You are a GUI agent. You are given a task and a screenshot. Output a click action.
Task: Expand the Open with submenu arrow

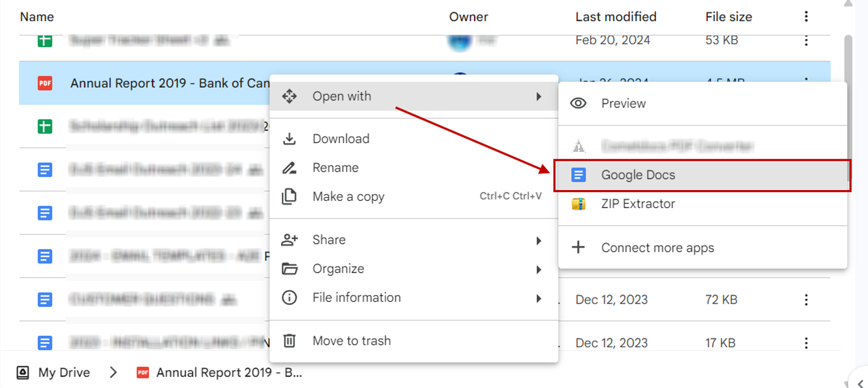538,96
